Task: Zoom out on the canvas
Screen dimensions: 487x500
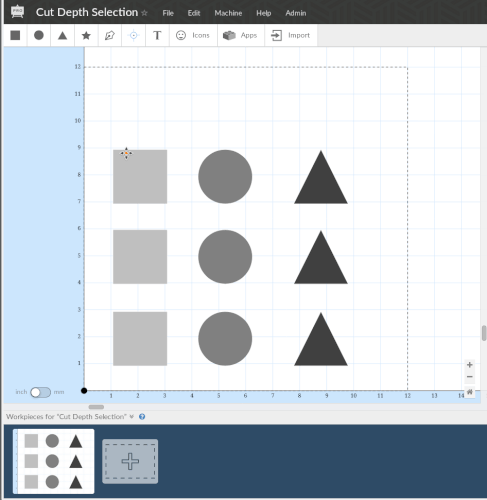Action: pyautogui.click(x=470, y=377)
